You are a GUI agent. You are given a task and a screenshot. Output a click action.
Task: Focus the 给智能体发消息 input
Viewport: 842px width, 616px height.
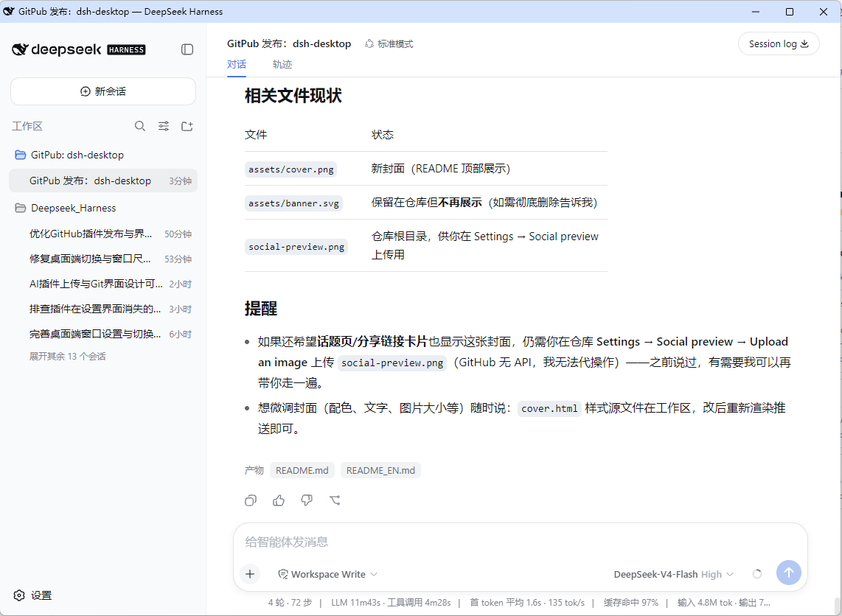pos(520,542)
